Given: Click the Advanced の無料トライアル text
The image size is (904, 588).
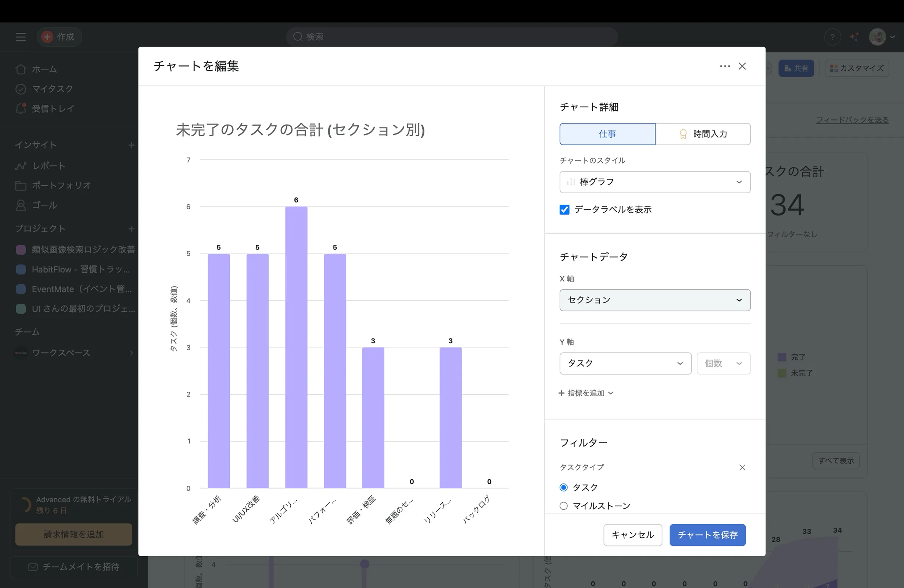Looking at the screenshot, I should [83, 499].
